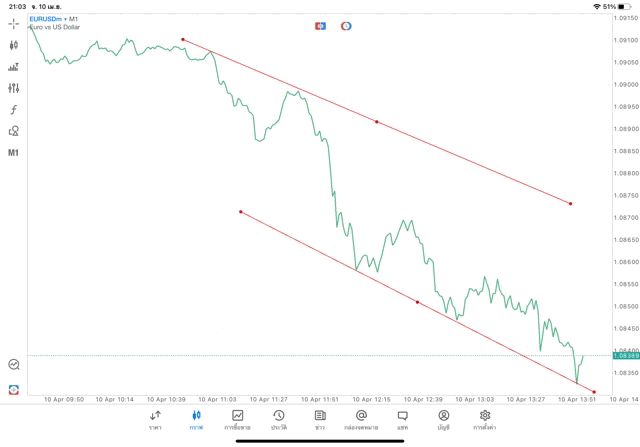The height and width of the screenshot is (447, 640).
Task: Open the bar chart trade icon
Action: [14, 66]
